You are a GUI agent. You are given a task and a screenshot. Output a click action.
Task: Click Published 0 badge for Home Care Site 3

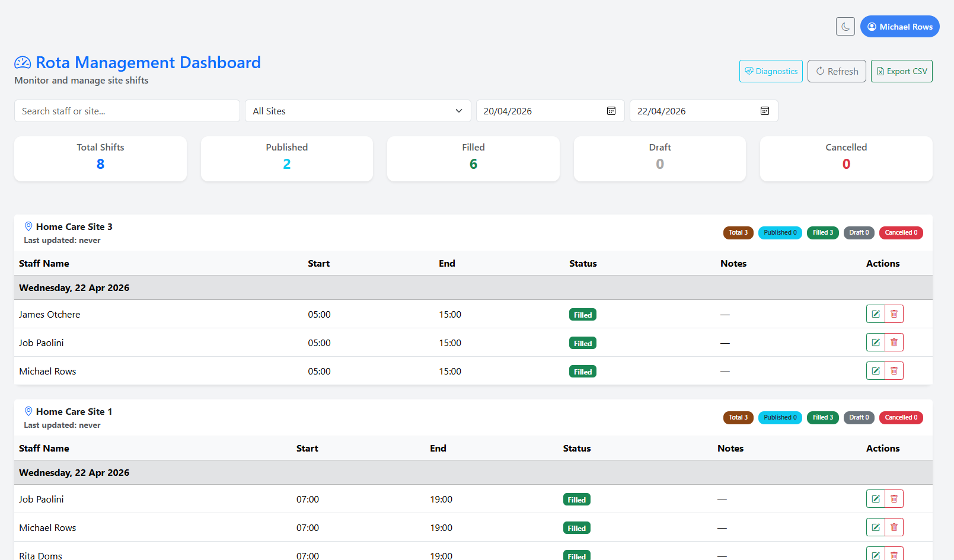(x=780, y=233)
